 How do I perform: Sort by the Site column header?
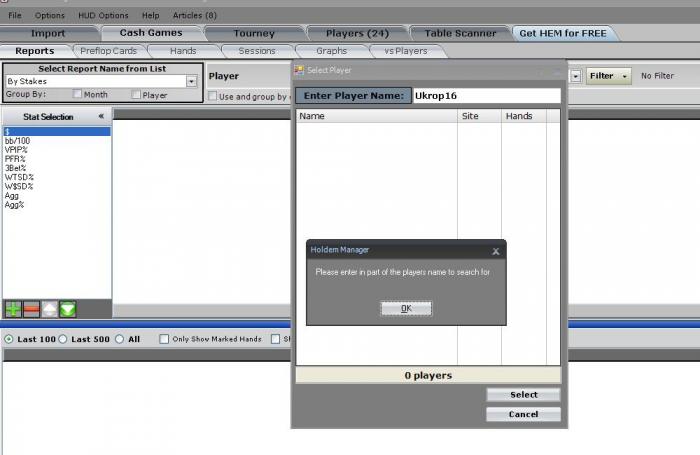click(479, 116)
